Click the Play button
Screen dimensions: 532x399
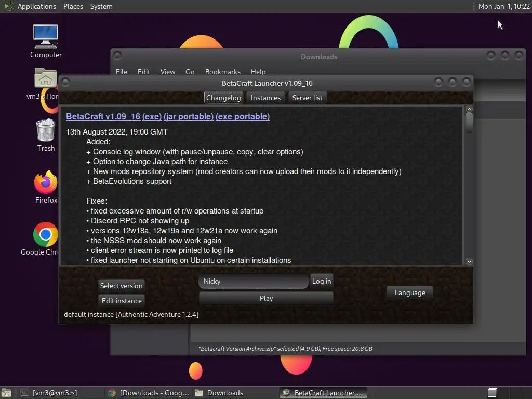click(x=266, y=298)
